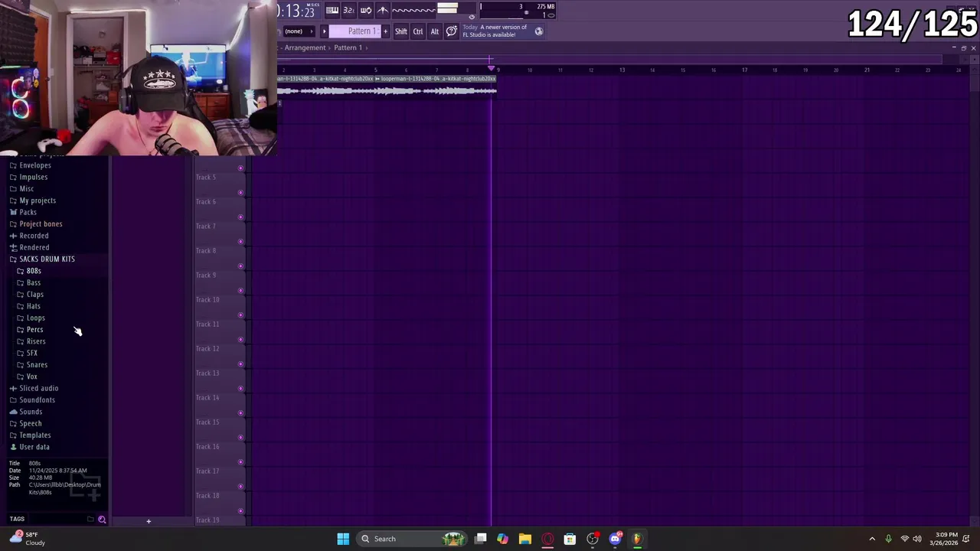Click the Alt modifier button

(434, 31)
